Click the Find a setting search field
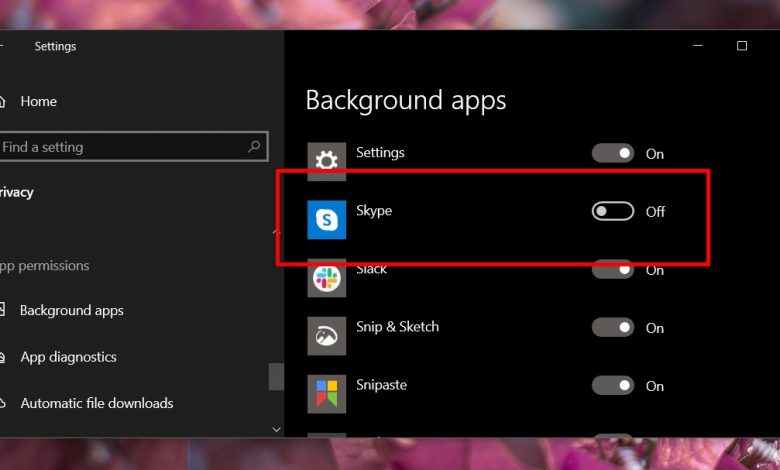 point(133,147)
